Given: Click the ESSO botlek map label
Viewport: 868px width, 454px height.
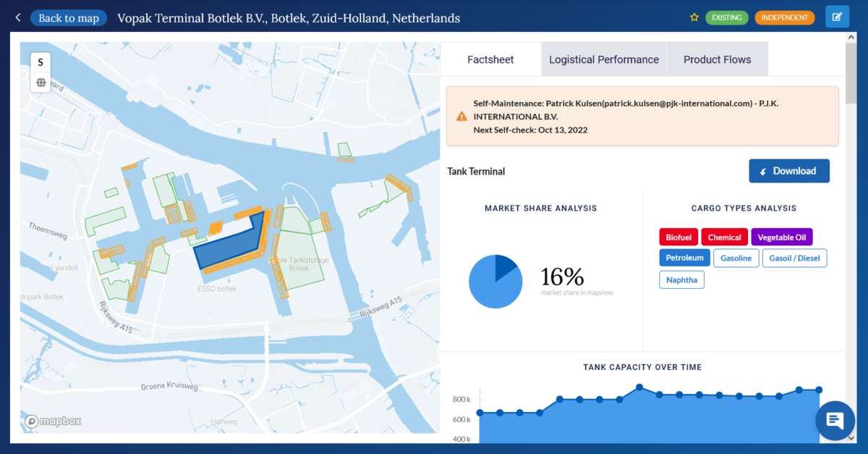Looking at the screenshot, I should [x=217, y=289].
